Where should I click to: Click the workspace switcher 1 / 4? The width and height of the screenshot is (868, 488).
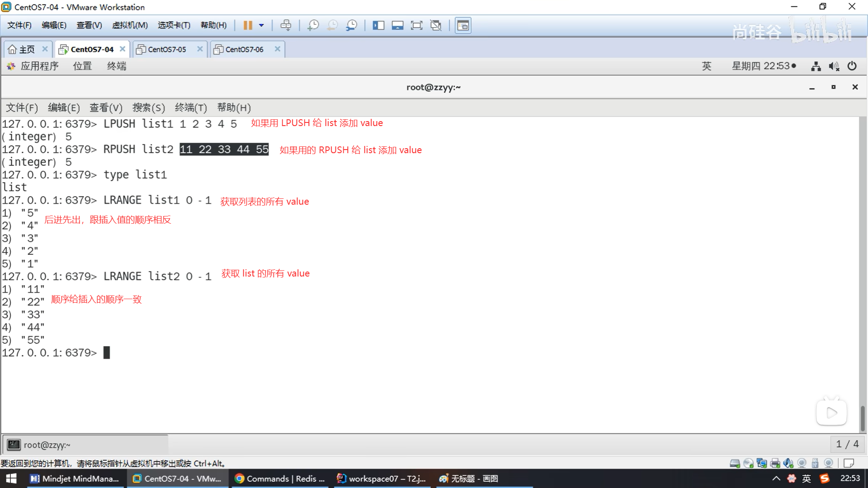click(x=847, y=444)
